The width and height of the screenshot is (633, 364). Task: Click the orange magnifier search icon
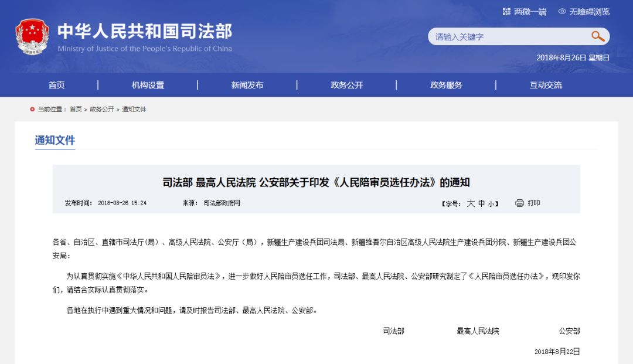tap(597, 36)
